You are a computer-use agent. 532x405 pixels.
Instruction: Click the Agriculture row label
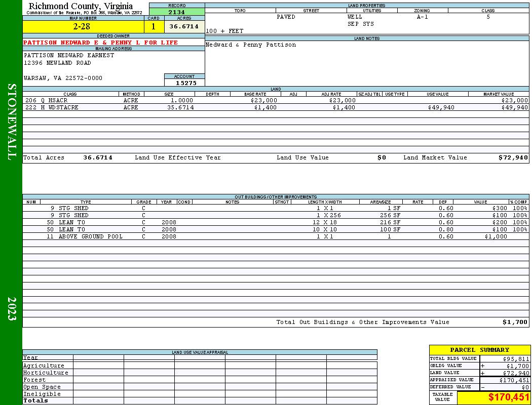coord(44,366)
